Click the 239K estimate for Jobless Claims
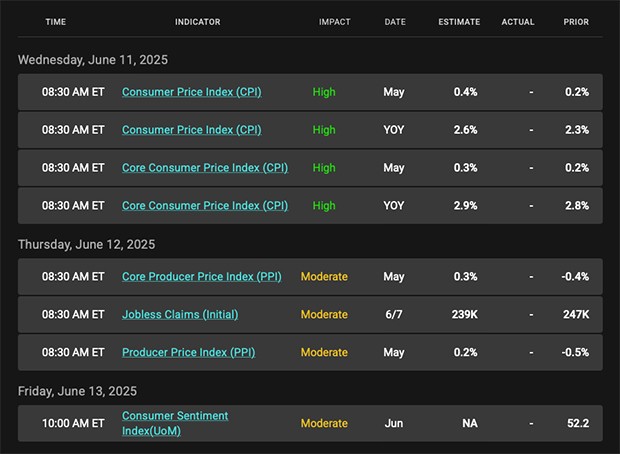Screen dimensions: 620x454 (x=464, y=314)
